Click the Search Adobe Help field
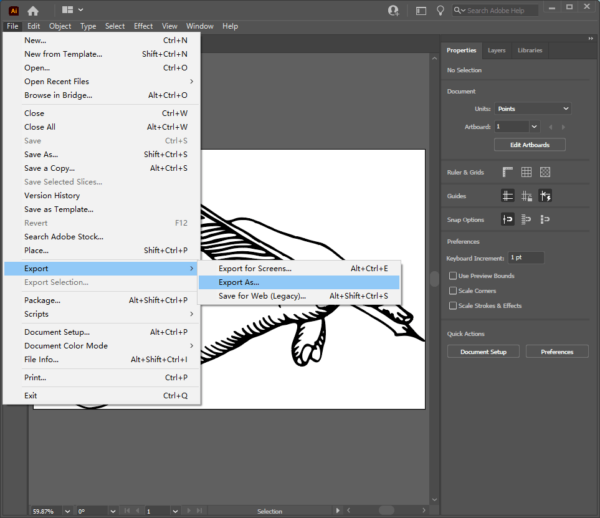 (x=495, y=10)
